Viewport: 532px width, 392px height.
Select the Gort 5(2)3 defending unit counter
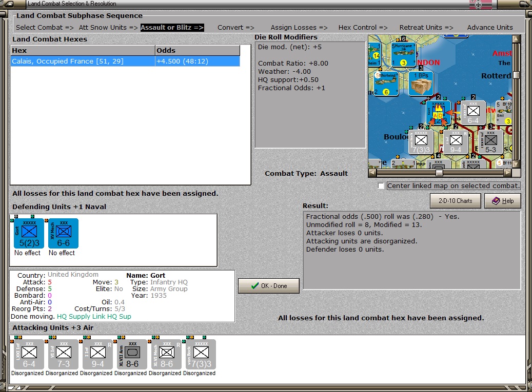coord(29,234)
